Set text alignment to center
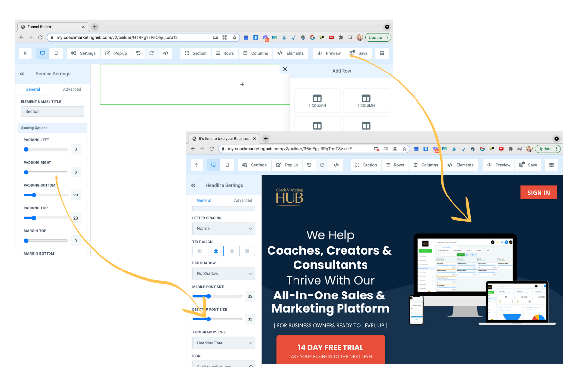588x392 pixels. tap(216, 251)
